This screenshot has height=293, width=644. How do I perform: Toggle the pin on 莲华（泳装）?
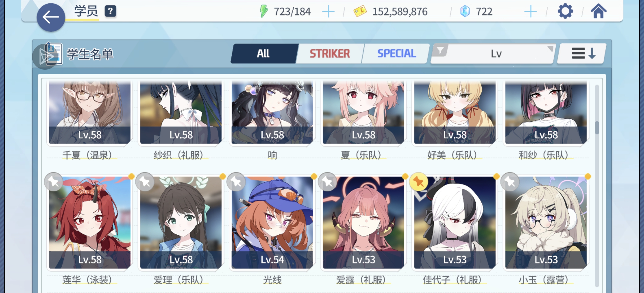(54, 182)
